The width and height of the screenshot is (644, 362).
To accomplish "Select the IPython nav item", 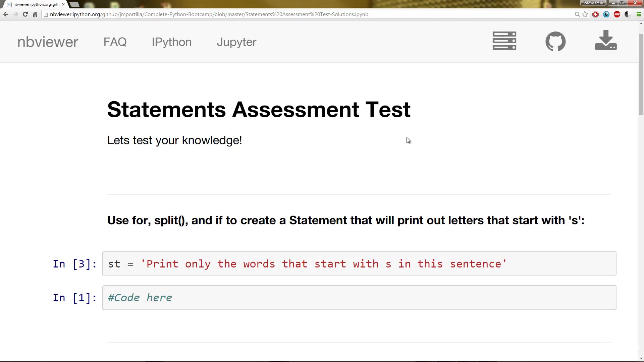I will [x=171, y=42].
